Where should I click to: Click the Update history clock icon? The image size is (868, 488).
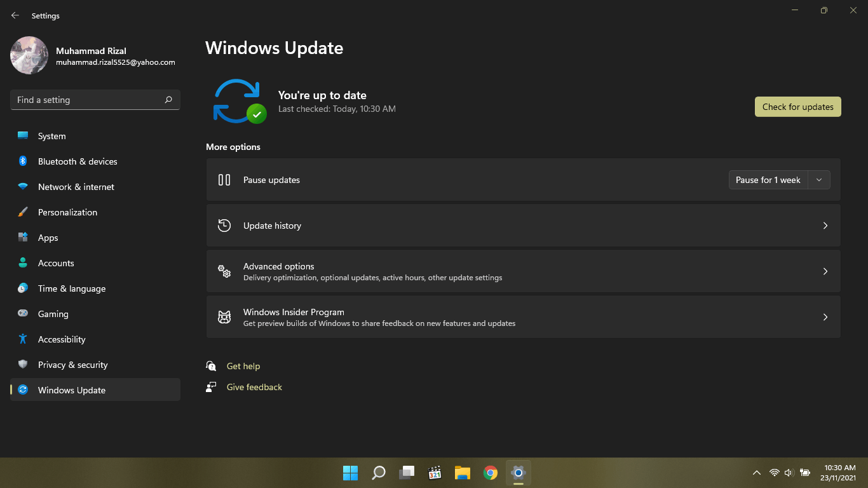point(224,226)
